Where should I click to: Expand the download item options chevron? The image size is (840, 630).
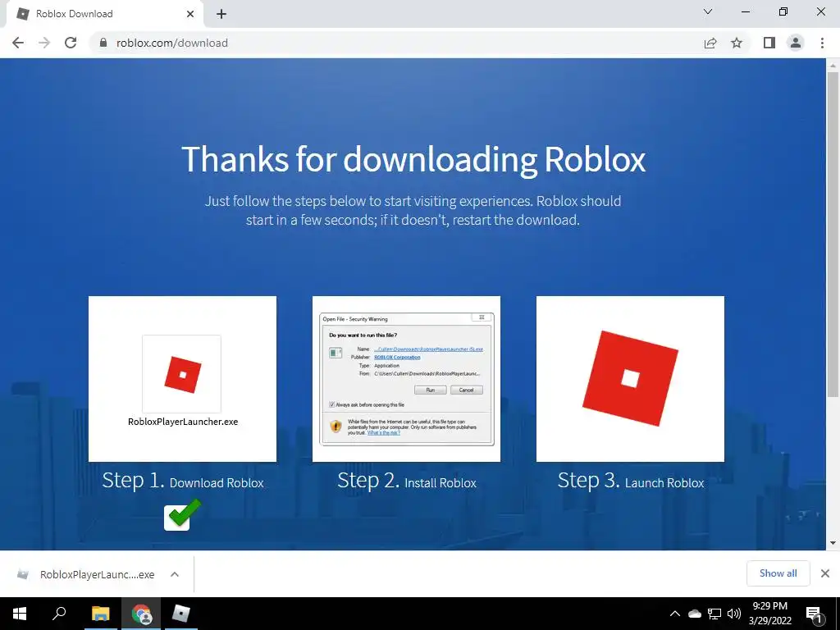pyautogui.click(x=175, y=574)
